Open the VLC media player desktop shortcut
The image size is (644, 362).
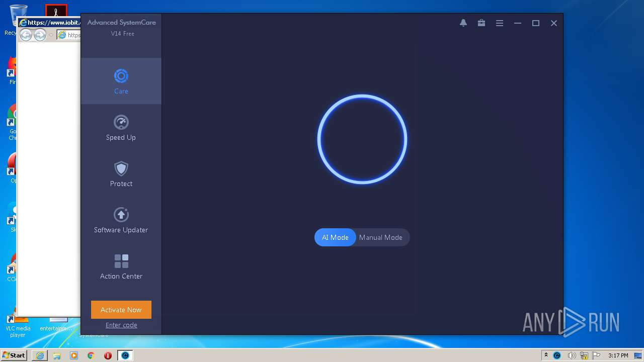point(18,325)
